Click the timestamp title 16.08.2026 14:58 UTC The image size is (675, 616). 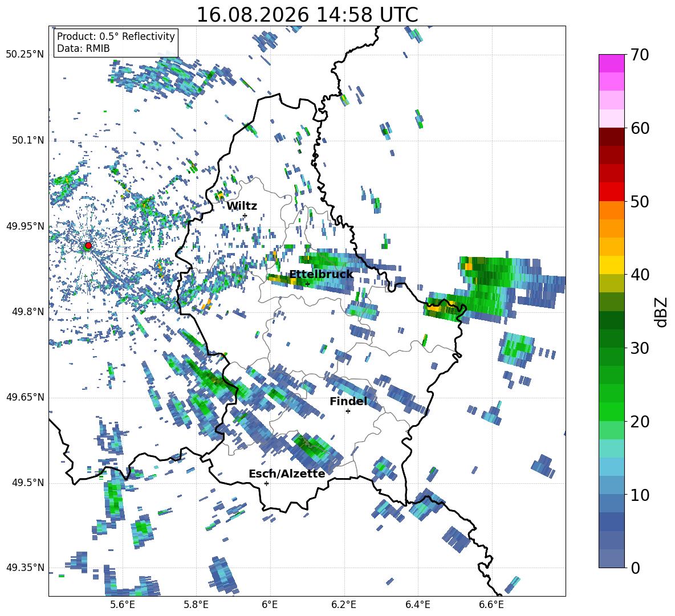[307, 15]
